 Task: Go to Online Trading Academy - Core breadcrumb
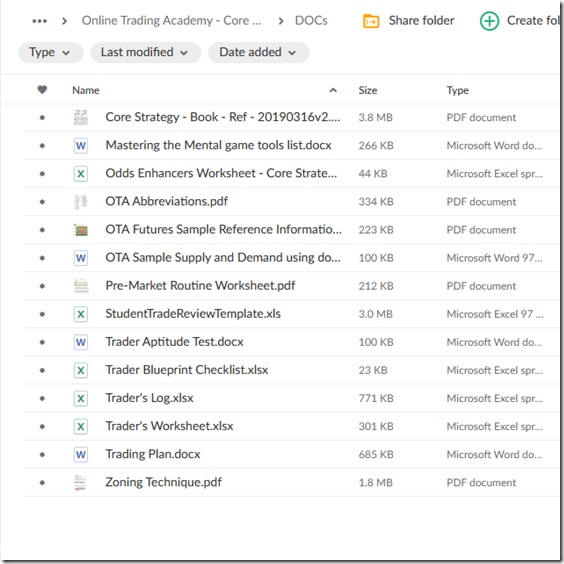[172, 21]
